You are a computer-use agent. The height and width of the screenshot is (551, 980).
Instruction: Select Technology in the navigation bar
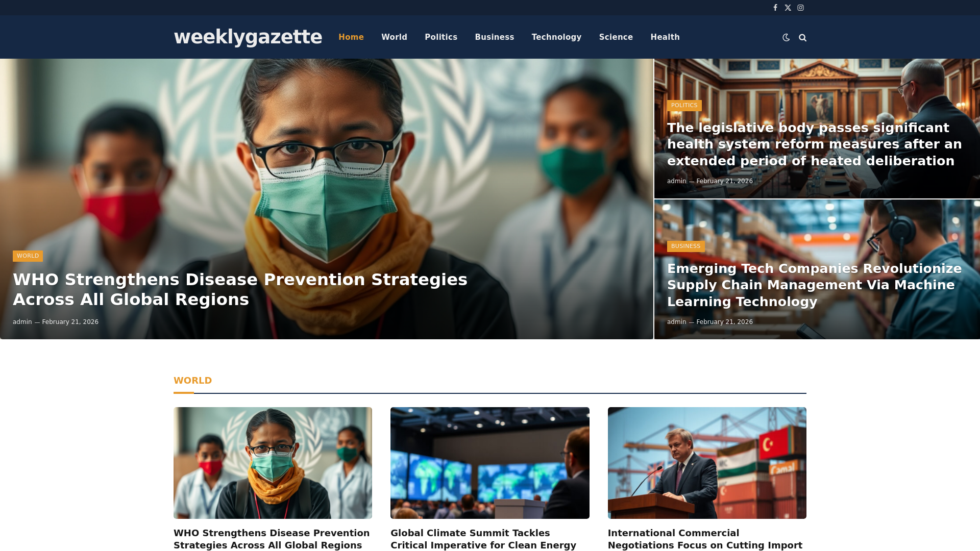pos(556,37)
